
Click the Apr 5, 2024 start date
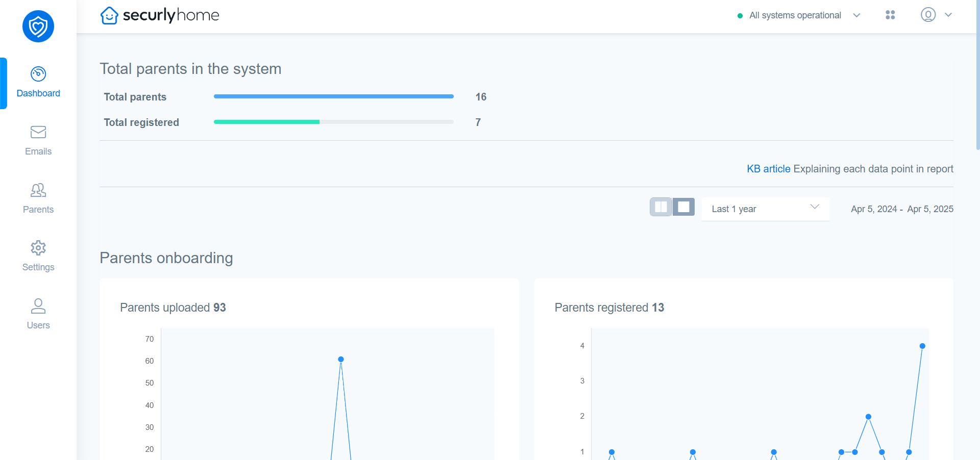click(x=874, y=209)
